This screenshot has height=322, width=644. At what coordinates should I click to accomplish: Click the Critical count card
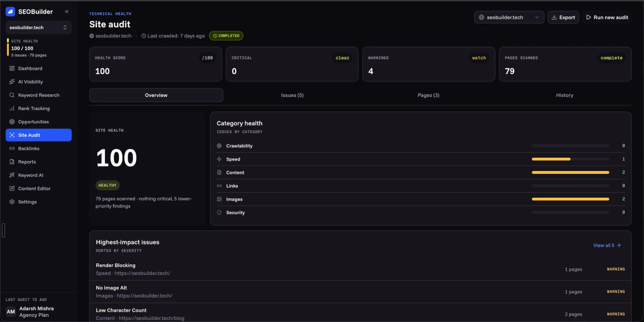[x=292, y=64]
